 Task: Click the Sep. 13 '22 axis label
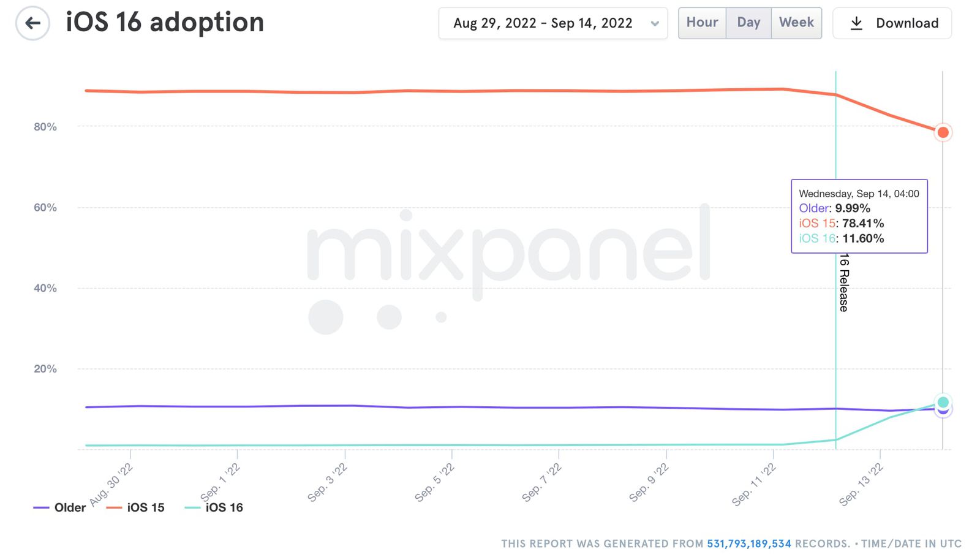tap(861, 485)
